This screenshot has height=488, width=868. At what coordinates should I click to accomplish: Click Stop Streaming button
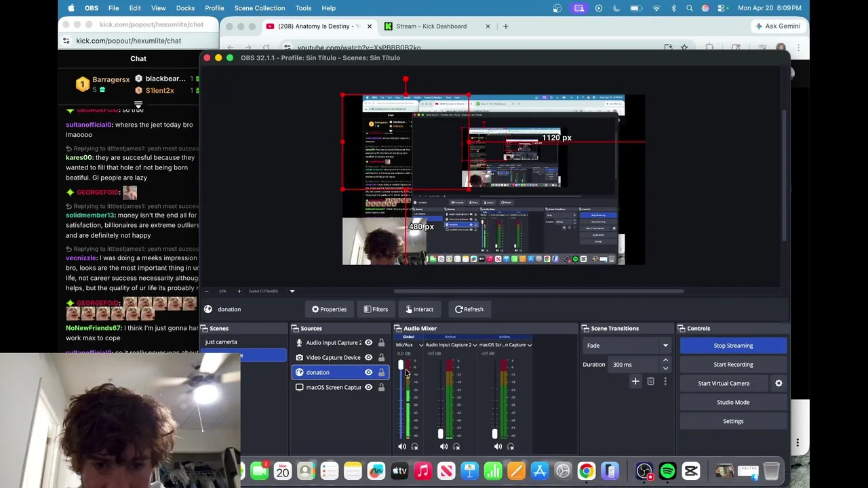(733, 346)
